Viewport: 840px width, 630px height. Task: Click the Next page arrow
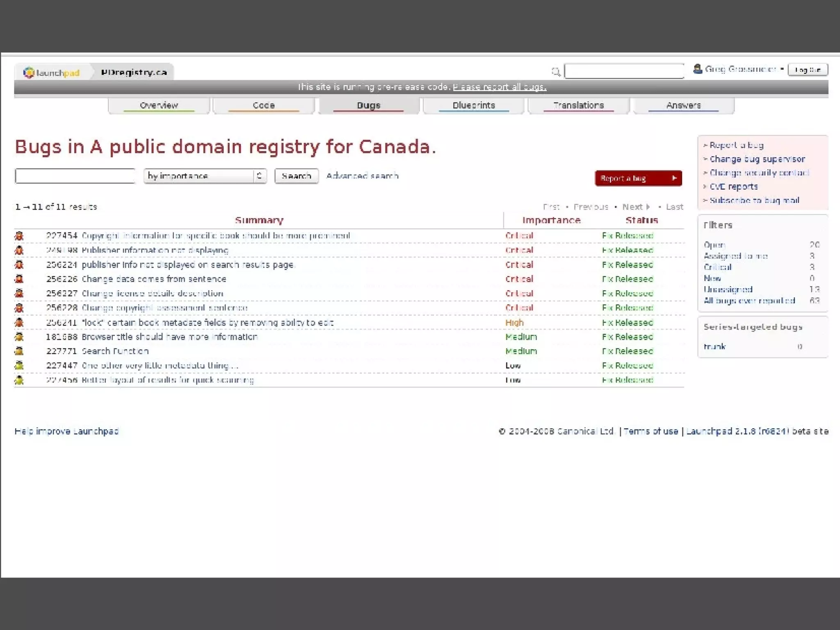coord(648,207)
